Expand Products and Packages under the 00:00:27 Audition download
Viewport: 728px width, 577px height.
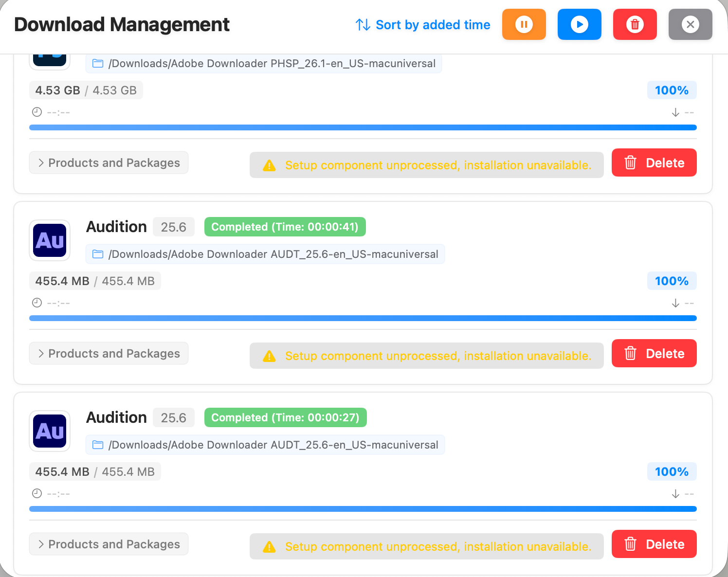pyautogui.click(x=109, y=544)
